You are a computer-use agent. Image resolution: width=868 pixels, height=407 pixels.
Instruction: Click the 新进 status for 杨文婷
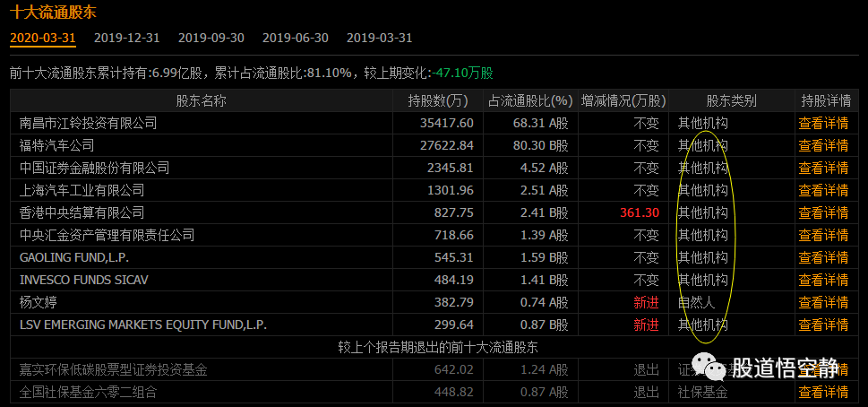(647, 302)
